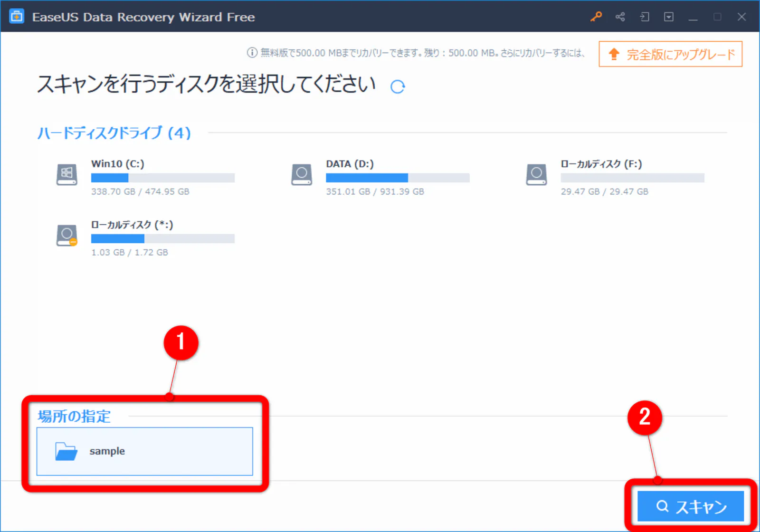The image size is (760, 532).
Task: Click the DATA (D:) drive label
Action: 350,164
